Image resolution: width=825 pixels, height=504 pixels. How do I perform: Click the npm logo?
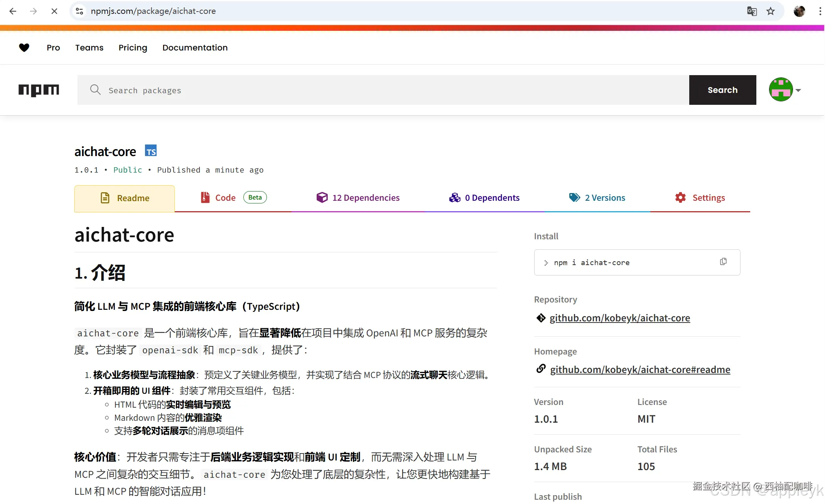pyautogui.click(x=39, y=90)
